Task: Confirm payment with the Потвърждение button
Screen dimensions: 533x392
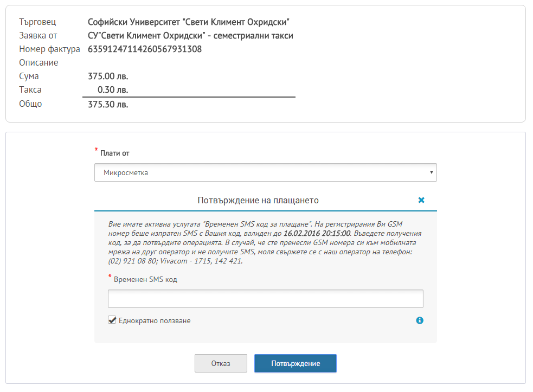Action: [296, 363]
